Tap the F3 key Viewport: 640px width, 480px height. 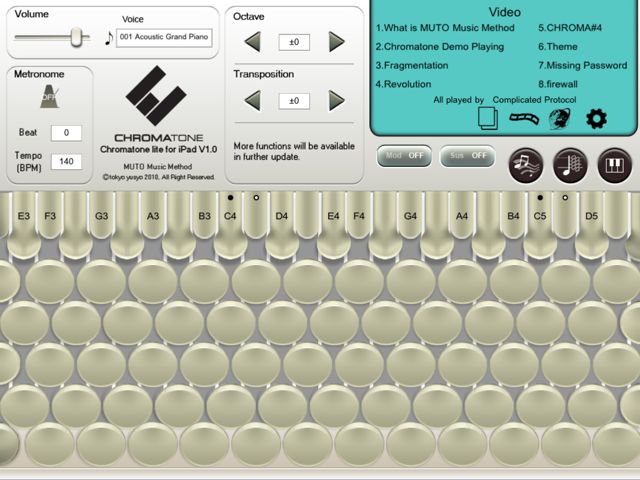(50, 216)
